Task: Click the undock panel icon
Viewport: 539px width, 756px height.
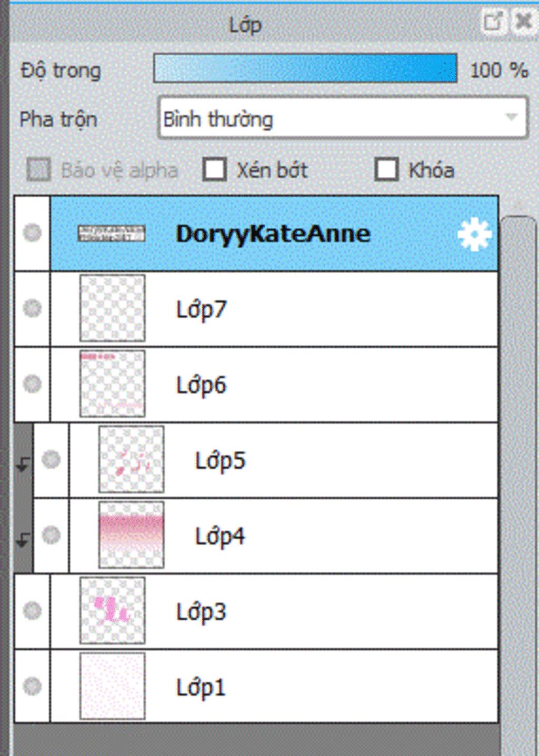Action: coord(493,22)
